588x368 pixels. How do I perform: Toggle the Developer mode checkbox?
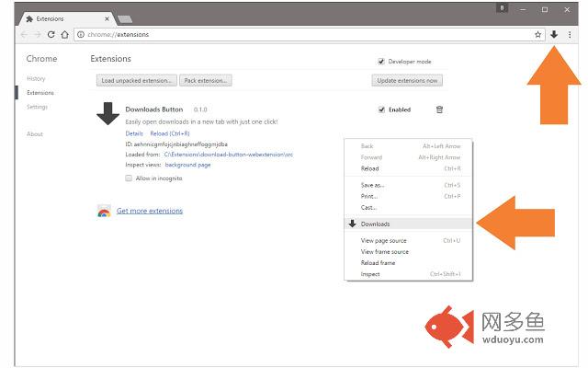click(381, 62)
